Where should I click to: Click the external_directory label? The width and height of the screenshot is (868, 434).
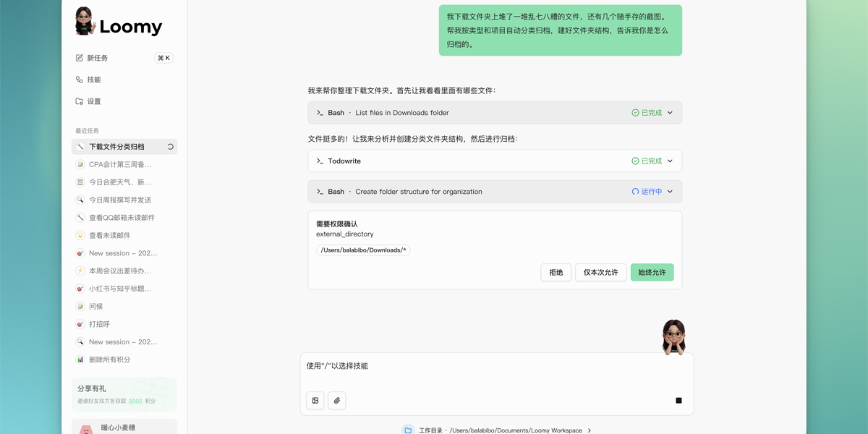coord(345,234)
